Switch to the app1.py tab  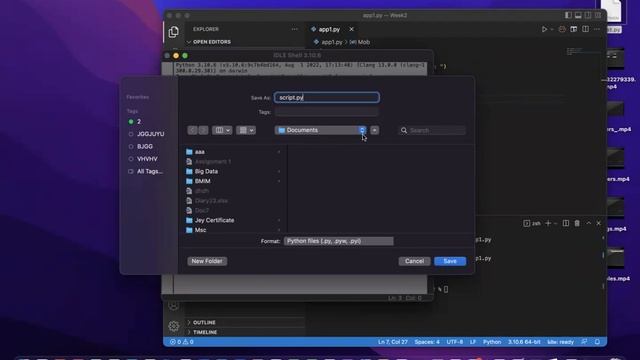[x=329, y=29]
